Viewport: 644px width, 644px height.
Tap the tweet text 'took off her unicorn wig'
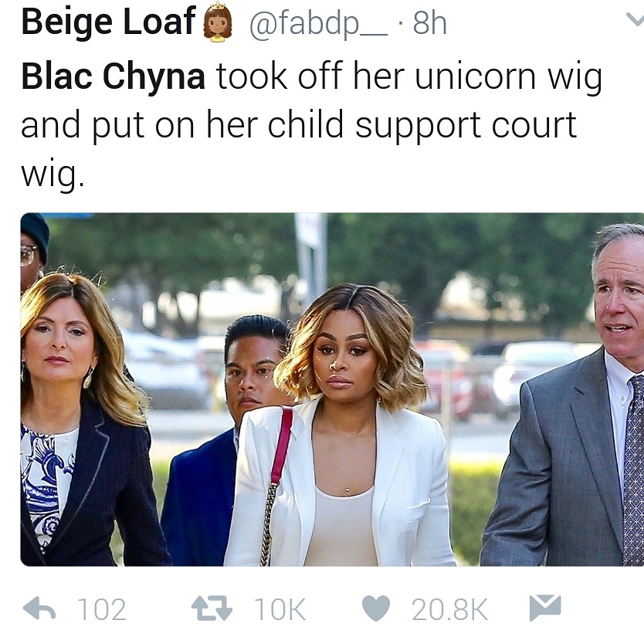tap(409, 77)
